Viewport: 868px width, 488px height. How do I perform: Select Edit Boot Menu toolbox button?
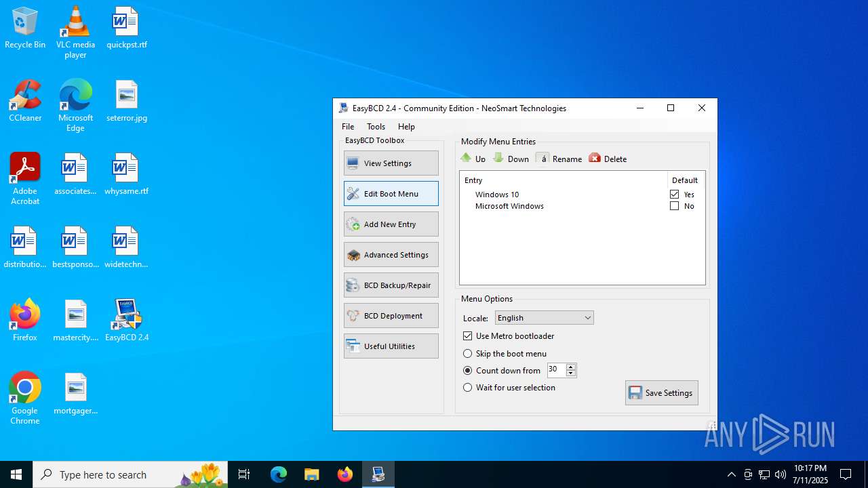[x=391, y=194]
